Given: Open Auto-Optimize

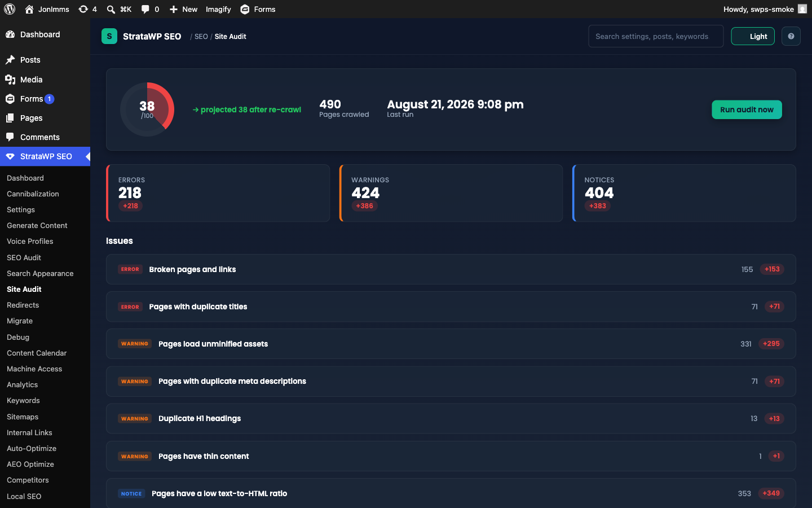Looking at the screenshot, I should point(32,448).
